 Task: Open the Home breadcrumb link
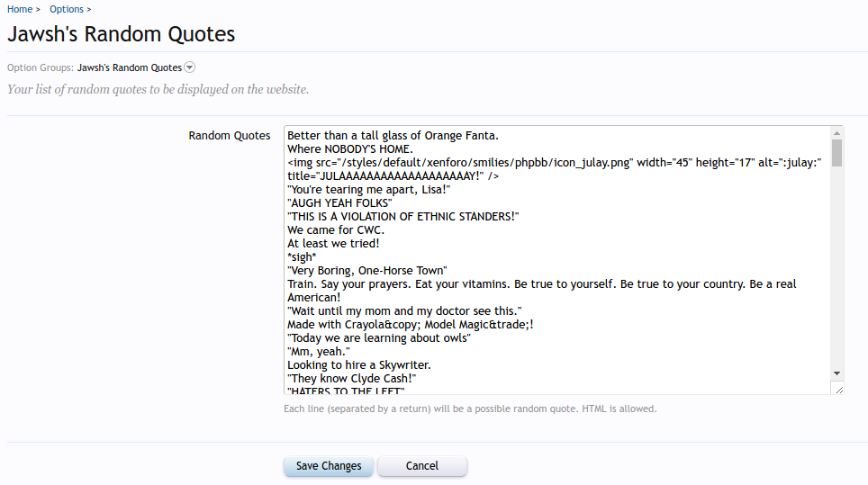[20, 9]
